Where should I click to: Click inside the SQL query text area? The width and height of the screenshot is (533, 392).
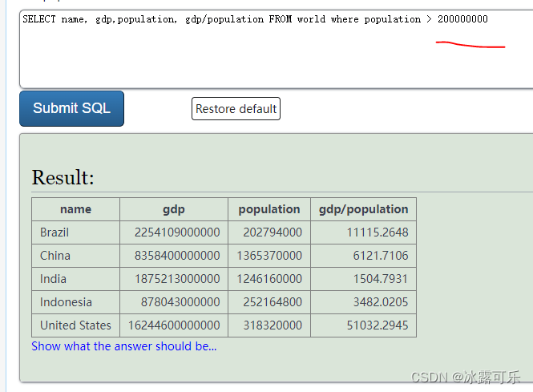coord(276,49)
